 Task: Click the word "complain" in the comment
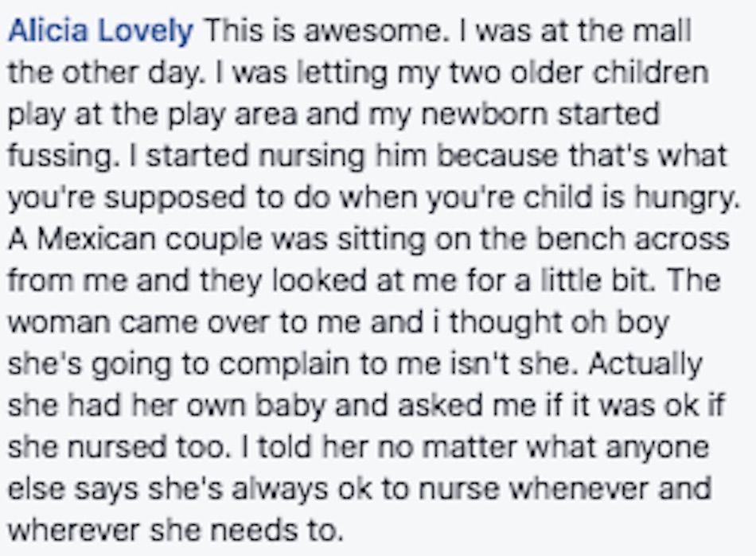click(x=284, y=365)
